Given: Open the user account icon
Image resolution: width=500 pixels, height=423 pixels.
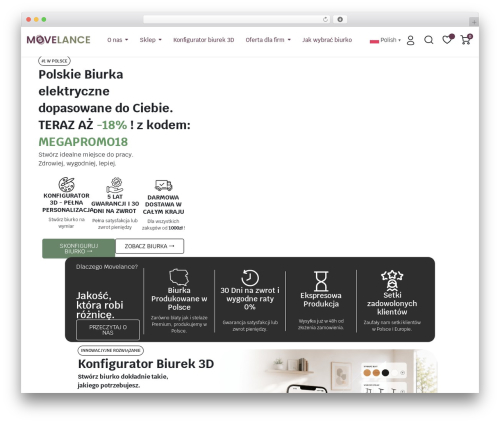Looking at the screenshot, I should (410, 40).
